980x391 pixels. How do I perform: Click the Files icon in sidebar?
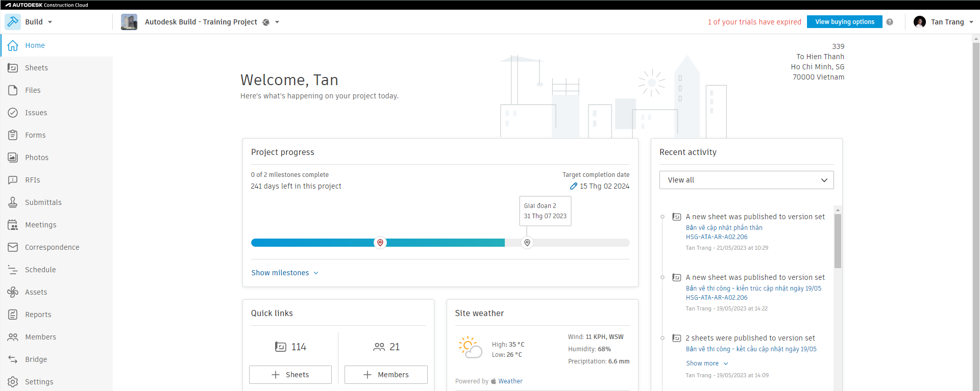pos(13,90)
